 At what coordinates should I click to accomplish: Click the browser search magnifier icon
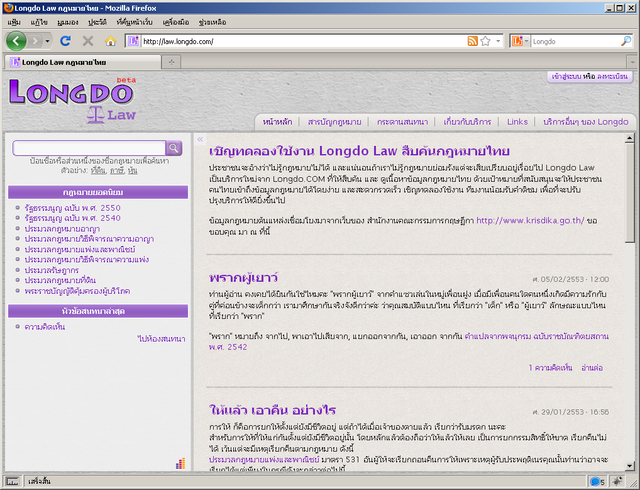pyautogui.click(x=626, y=41)
